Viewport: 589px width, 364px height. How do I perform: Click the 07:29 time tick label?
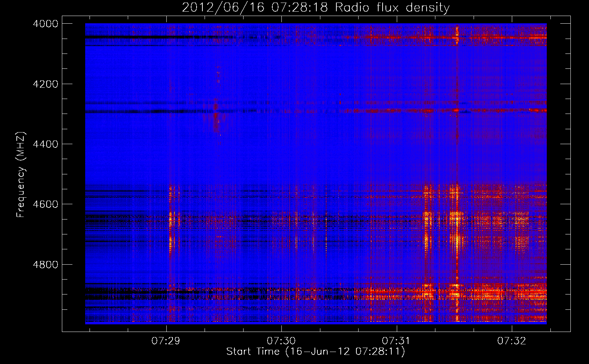pyautogui.click(x=166, y=341)
